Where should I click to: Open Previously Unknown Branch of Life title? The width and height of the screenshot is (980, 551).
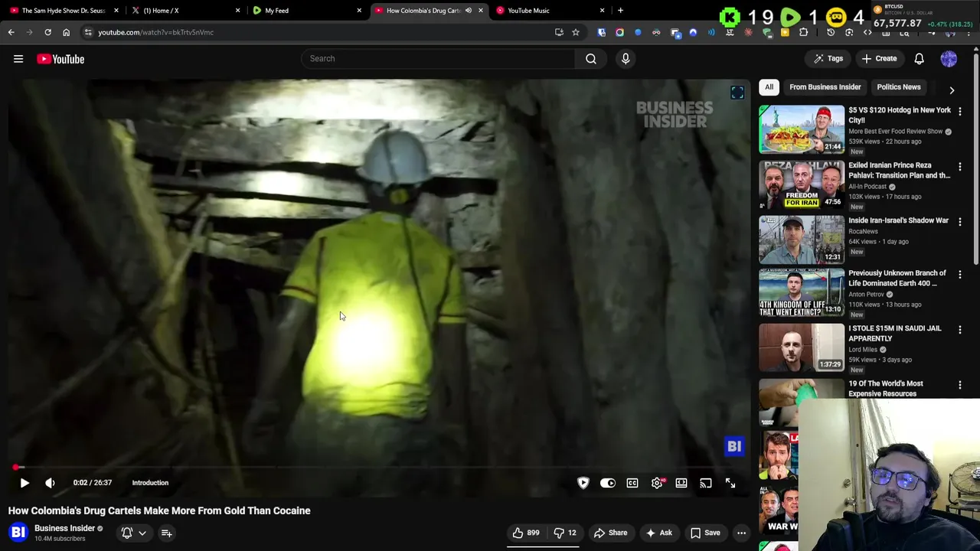pos(897,278)
